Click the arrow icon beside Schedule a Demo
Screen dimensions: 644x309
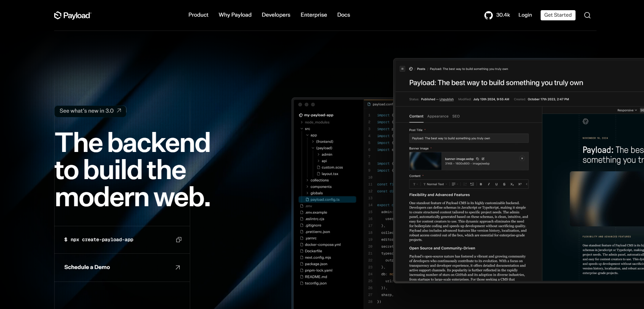[x=178, y=268]
